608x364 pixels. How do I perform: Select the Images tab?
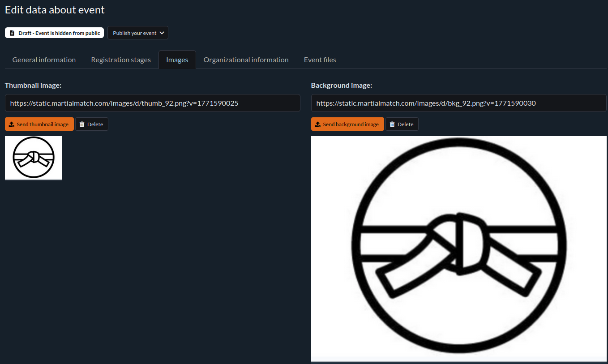pos(177,60)
